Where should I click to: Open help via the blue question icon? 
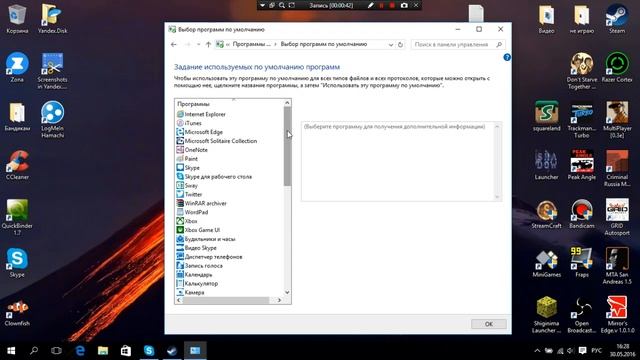pos(507,58)
